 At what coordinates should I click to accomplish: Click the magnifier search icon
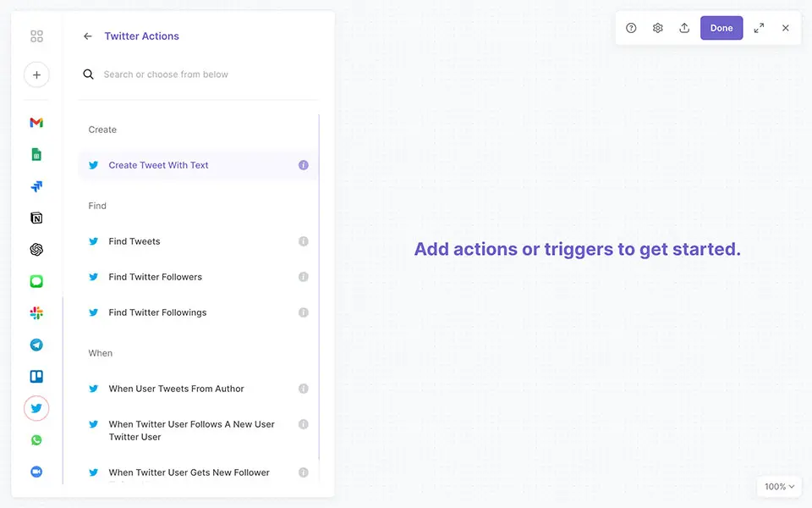point(89,75)
